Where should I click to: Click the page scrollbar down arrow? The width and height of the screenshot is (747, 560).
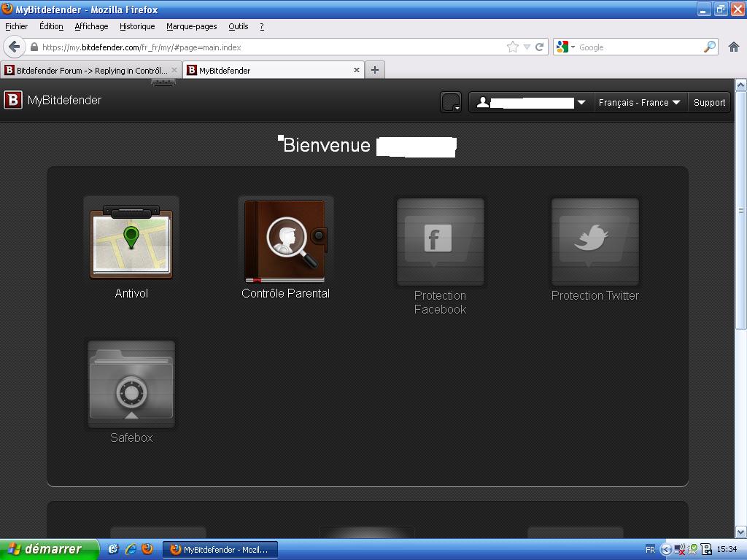(x=741, y=532)
